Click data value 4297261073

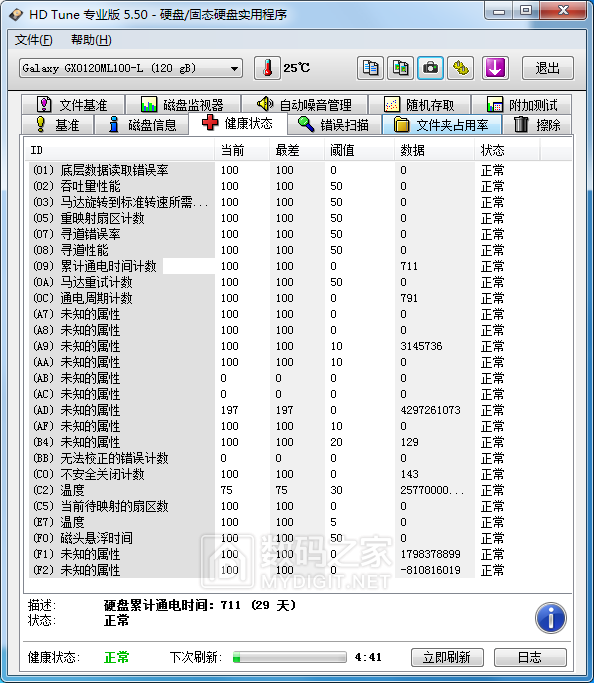[x=430, y=410]
